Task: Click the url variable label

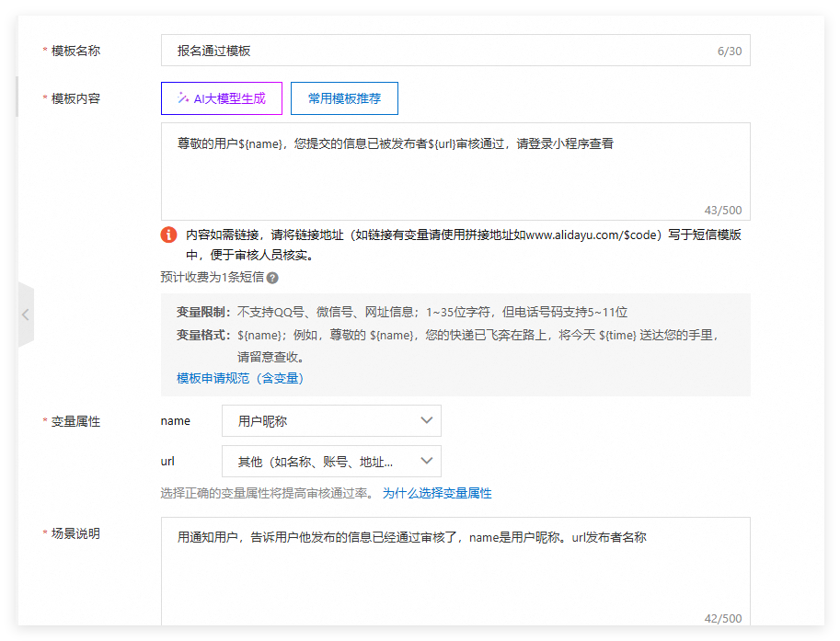Action: pyautogui.click(x=167, y=461)
